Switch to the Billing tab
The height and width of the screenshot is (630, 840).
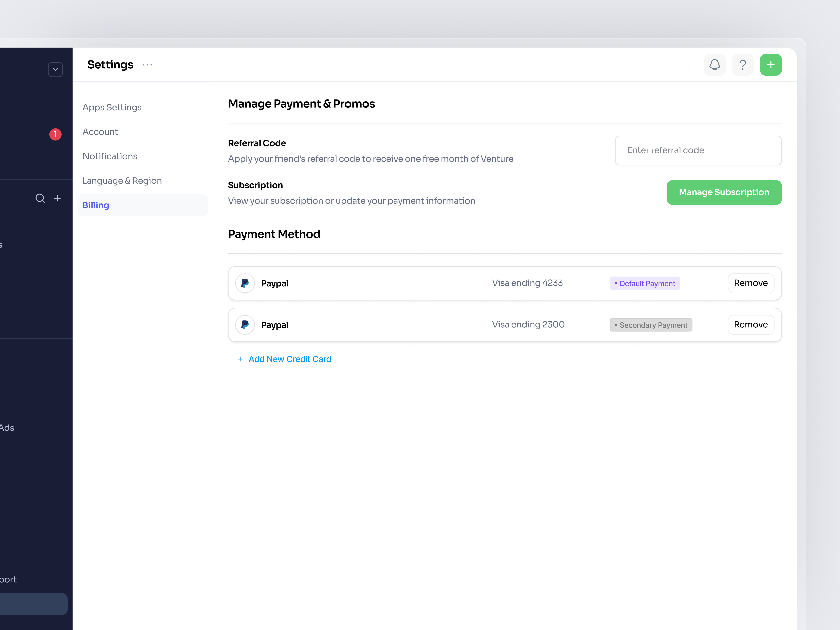click(x=96, y=205)
